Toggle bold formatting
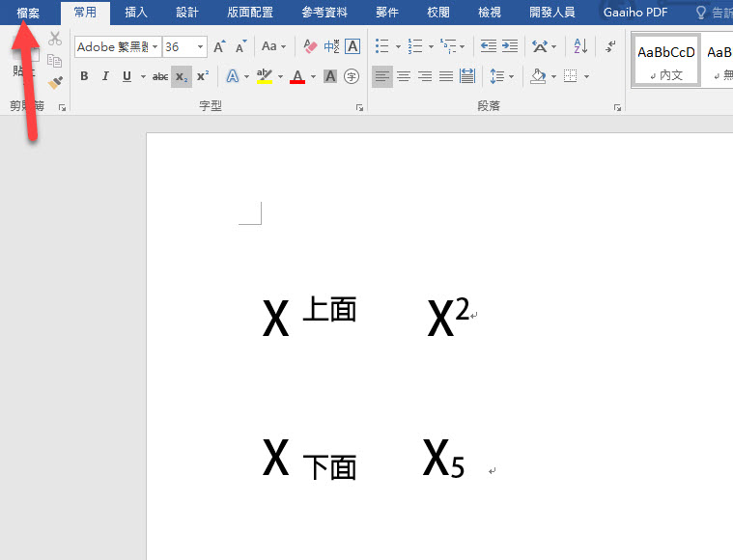 tap(84, 76)
